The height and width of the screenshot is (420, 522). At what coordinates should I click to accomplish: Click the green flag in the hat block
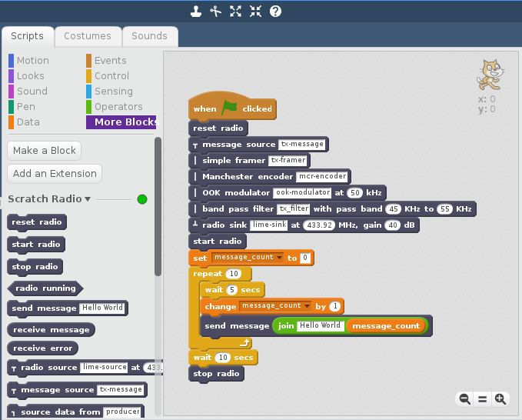(229, 108)
